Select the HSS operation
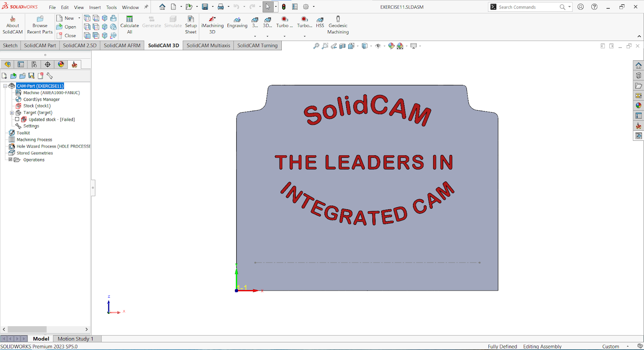The image size is (644, 350). pyautogui.click(x=320, y=23)
